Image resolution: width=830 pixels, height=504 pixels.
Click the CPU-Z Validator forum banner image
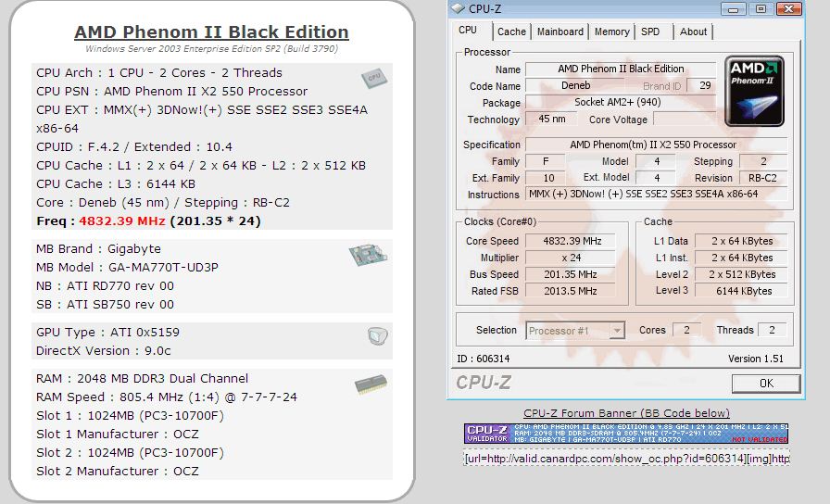click(626, 433)
